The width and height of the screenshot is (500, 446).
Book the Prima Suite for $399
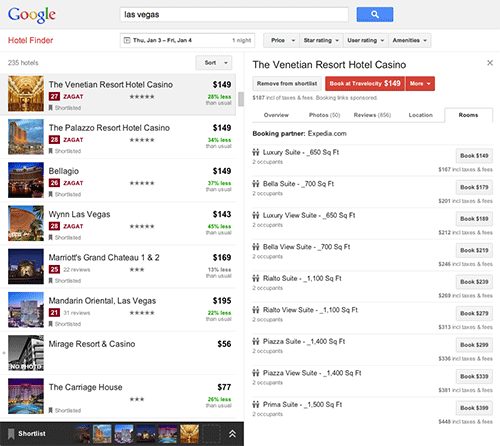click(x=474, y=408)
